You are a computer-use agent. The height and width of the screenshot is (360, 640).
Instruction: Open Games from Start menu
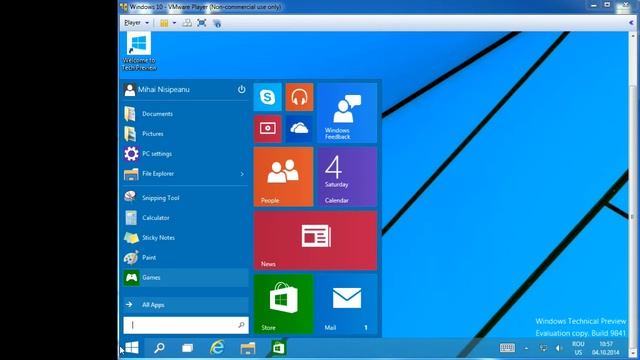186,278
